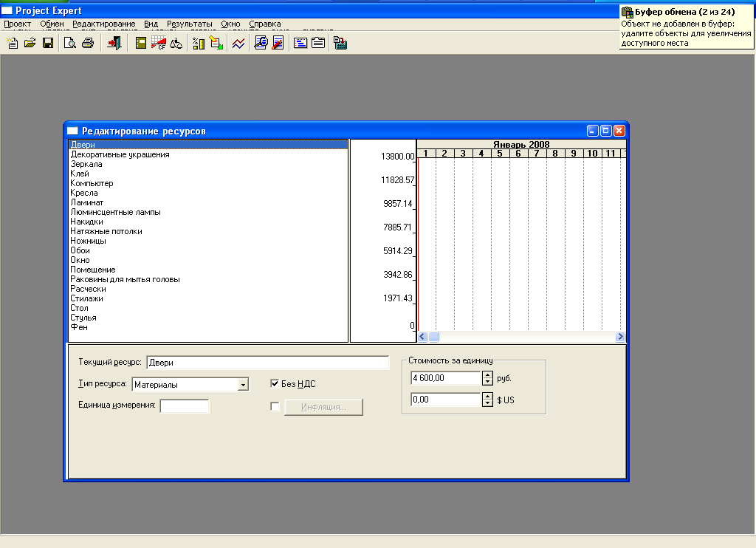Image resolution: width=756 pixels, height=548 pixels.
Task: Enable the inflation checkbox beside 'Инфляция'
Action: pos(275,407)
